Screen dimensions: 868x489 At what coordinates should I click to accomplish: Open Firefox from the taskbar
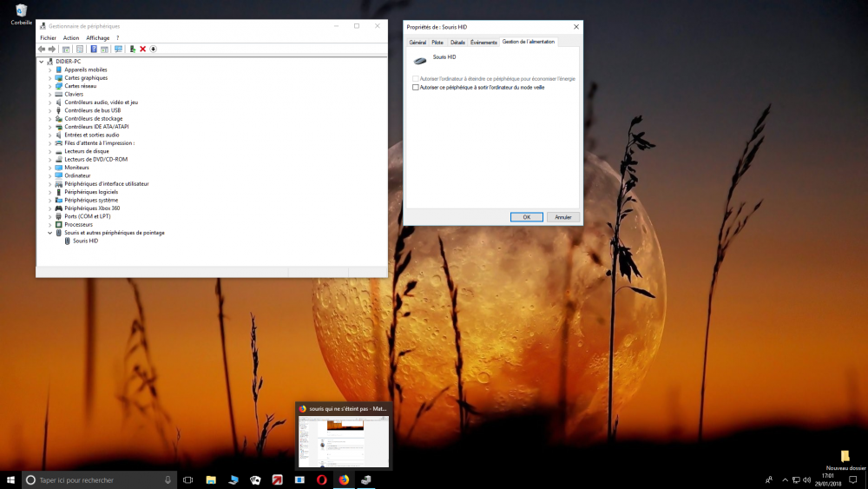point(344,479)
